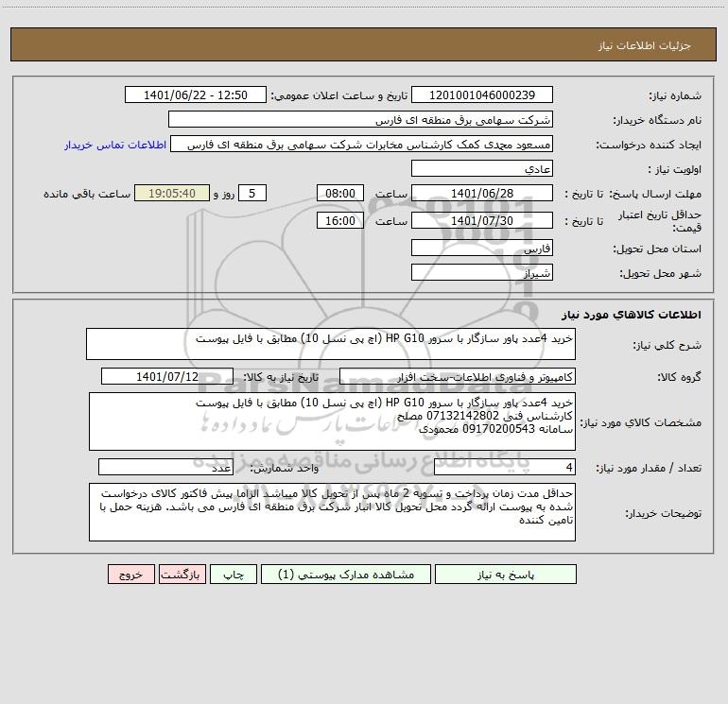Viewport: 728px width, 704px height.
Task: Click the remaining days field showing 5
Action: 252,193
